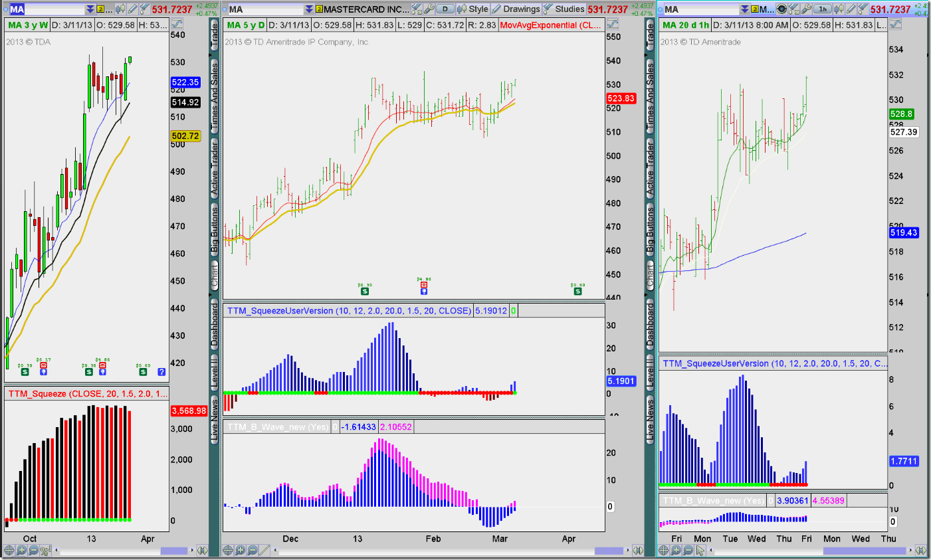
Task: Open Studies menu in middle chart
Action: tap(564, 9)
